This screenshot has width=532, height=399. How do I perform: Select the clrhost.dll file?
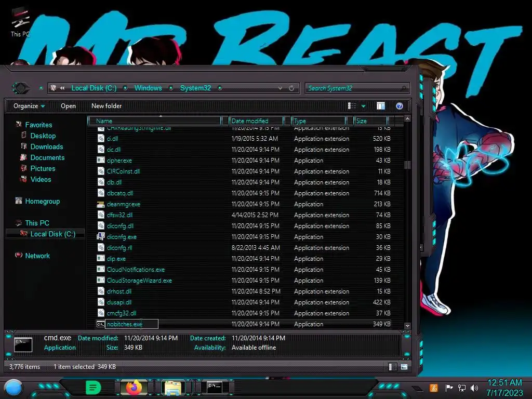[x=119, y=291]
